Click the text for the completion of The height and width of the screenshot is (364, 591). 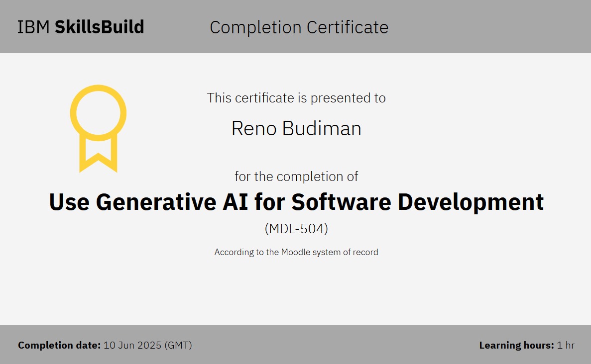point(296,176)
